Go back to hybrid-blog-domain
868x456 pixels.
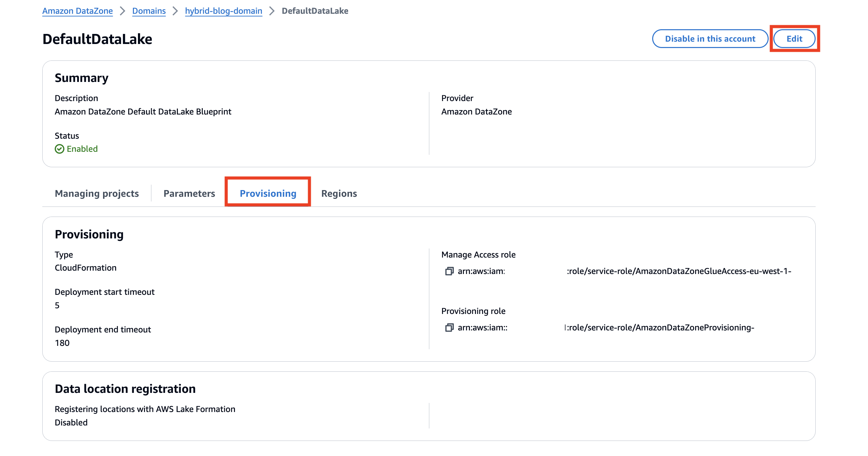(x=224, y=11)
